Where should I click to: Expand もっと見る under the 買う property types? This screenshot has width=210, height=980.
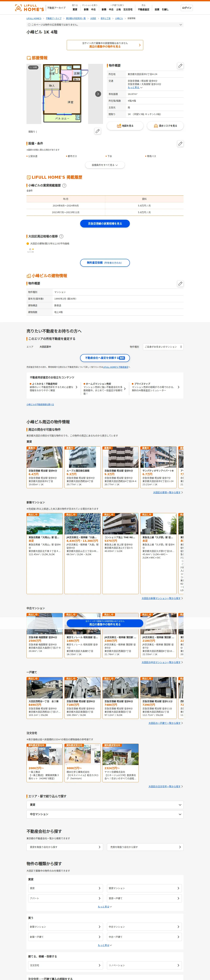pos(105,945)
